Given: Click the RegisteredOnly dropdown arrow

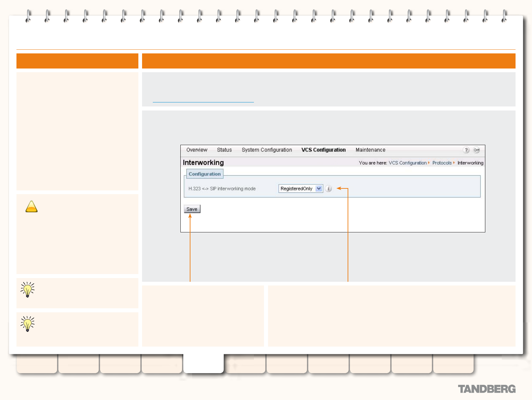Looking at the screenshot, I should point(319,189).
